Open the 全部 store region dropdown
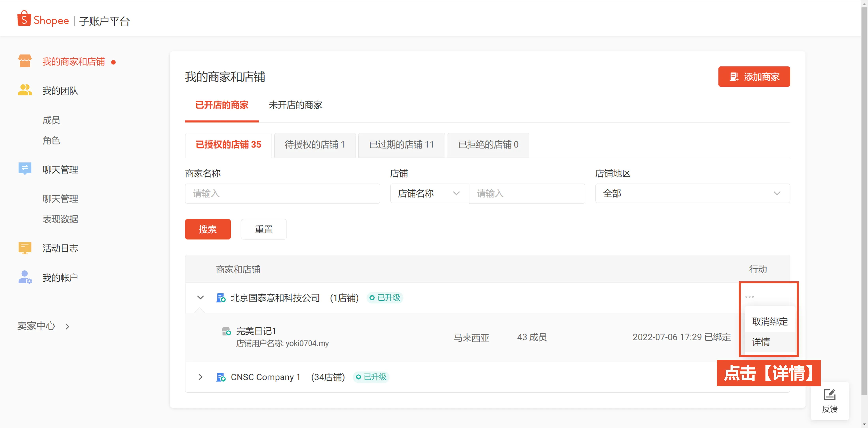 pos(692,193)
